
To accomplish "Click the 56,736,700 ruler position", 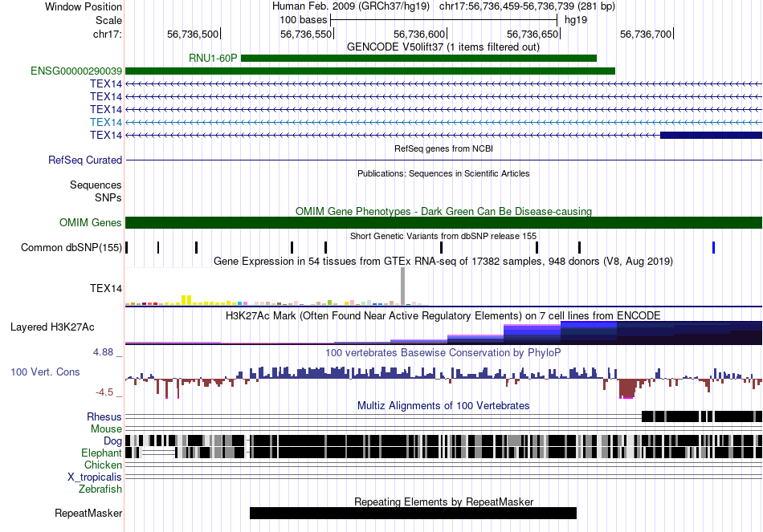I will (647, 34).
